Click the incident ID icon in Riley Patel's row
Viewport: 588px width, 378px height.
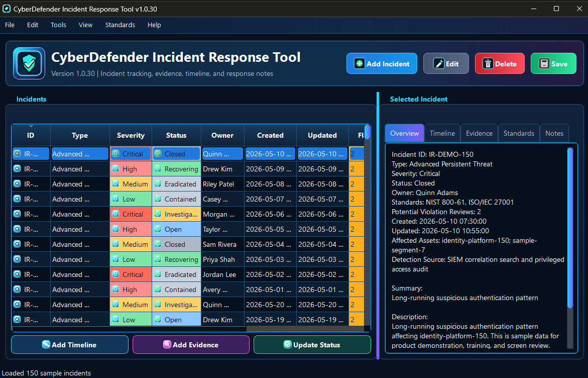coord(17,184)
